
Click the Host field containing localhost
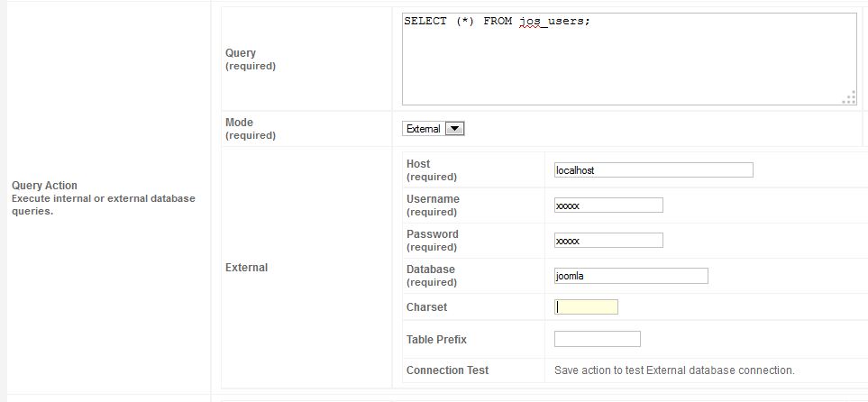[x=653, y=170]
